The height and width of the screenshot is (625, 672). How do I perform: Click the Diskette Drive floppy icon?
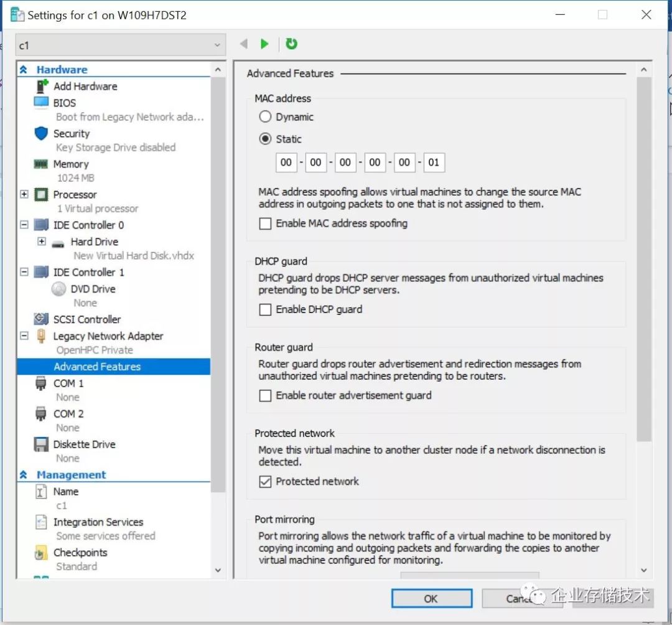41,444
